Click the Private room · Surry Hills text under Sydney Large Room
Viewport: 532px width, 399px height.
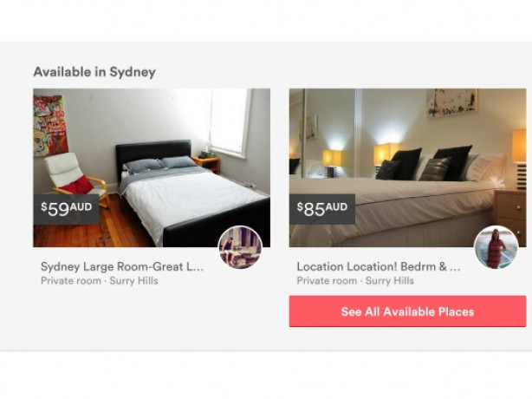[x=100, y=281]
